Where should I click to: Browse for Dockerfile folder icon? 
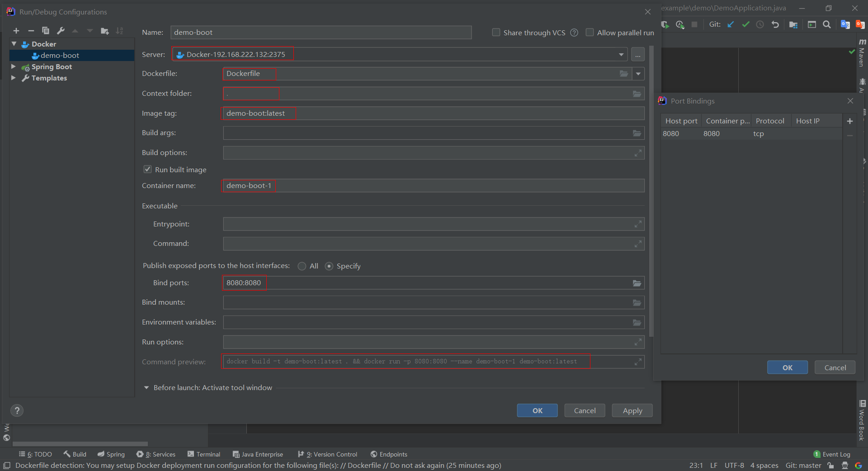[624, 74]
